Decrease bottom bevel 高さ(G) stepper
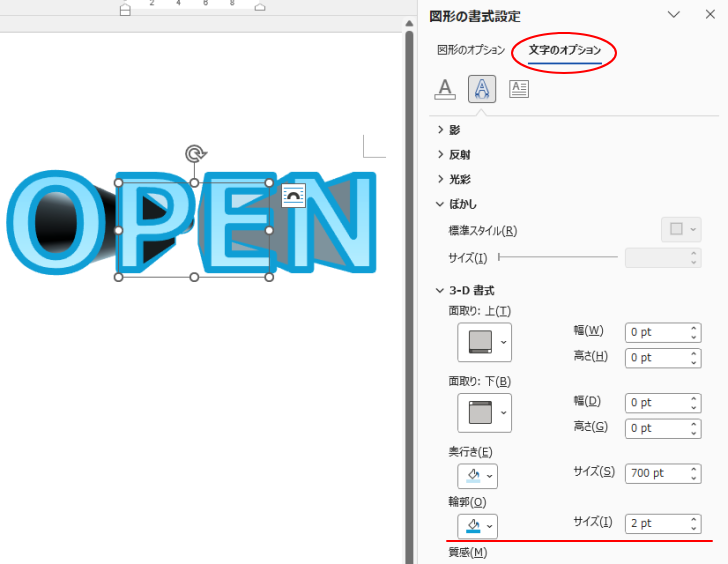Screen dimensions: 728x564 pos(694,433)
